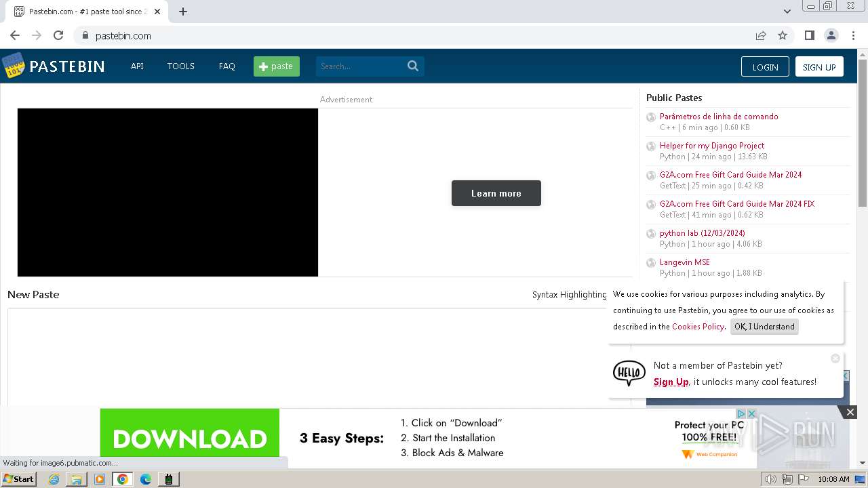Click the Pastebin search input field

(x=360, y=66)
